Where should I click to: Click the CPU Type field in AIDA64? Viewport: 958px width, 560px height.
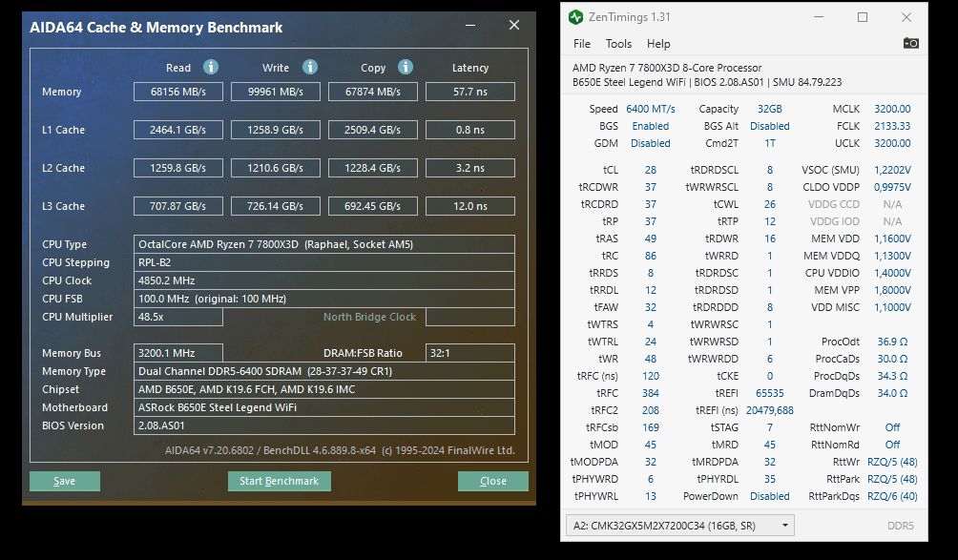pyautogui.click(x=324, y=244)
